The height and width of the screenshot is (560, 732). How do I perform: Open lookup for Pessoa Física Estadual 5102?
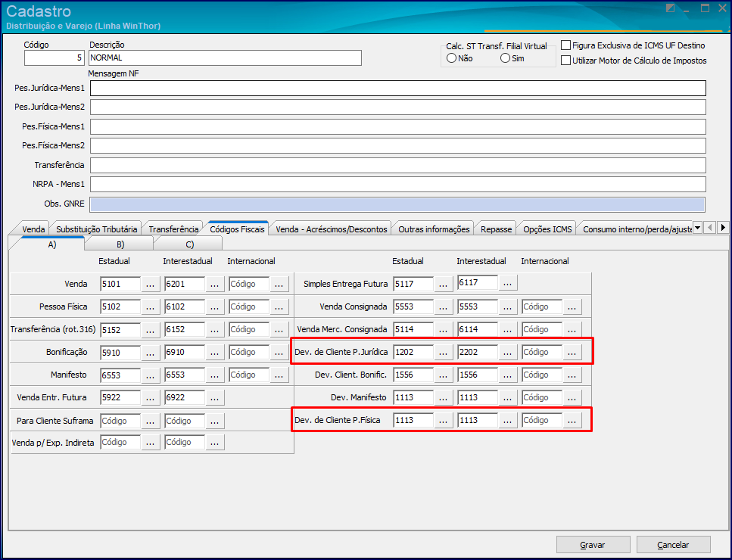pyautogui.click(x=150, y=307)
